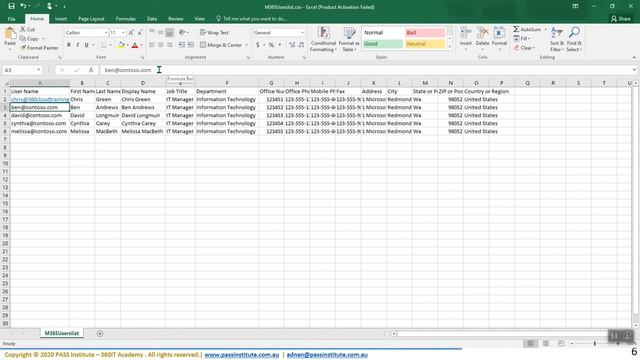Image resolution: width=640 pixels, height=360 pixels.
Task: Switch to the Data tab
Action: (x=152, y=19)
